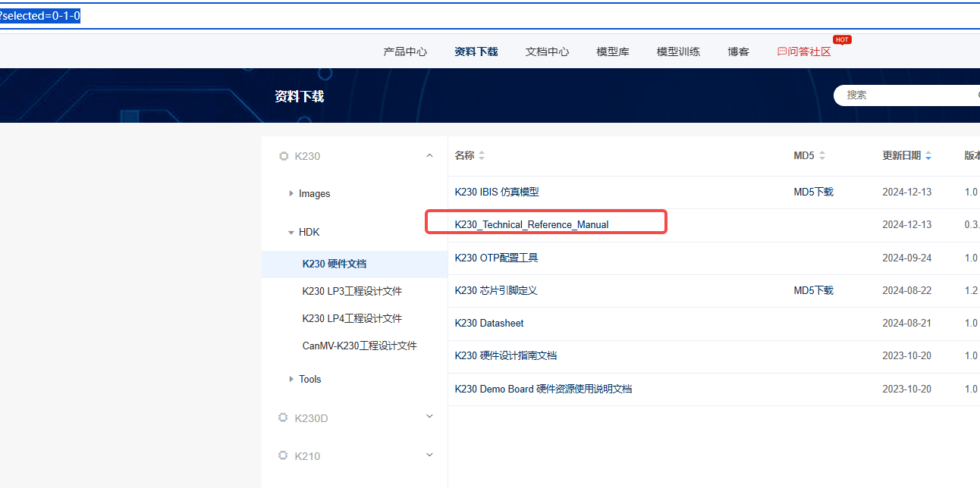This screenshot has height=488, width=980.
Task: Select K230 硬件文档 in sidebar
Action: 334,264
